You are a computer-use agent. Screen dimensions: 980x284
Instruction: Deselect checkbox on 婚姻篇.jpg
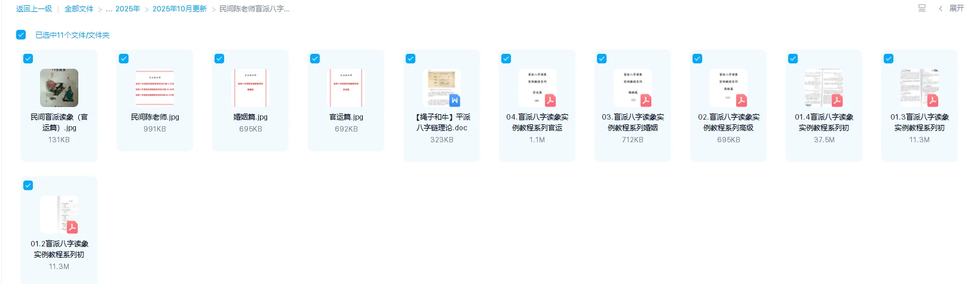[219, 59]
